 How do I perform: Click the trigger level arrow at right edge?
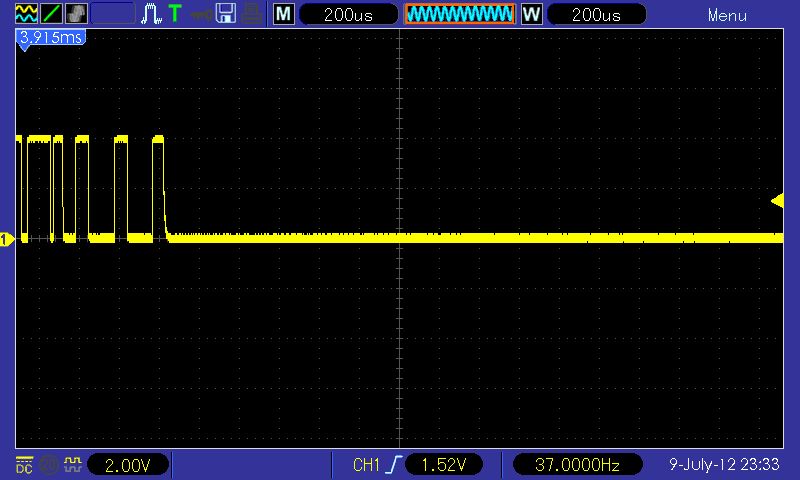(x=777, y=200)
